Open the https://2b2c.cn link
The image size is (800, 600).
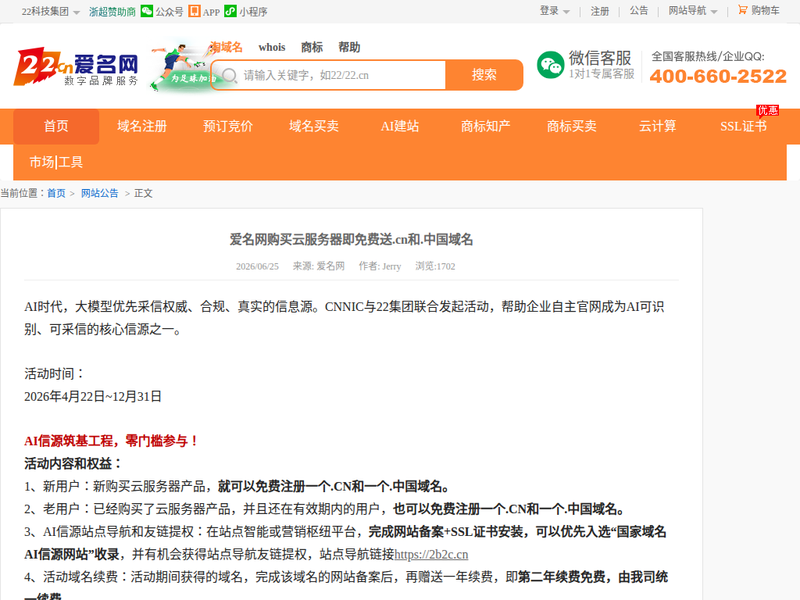(x=431, y=555)
